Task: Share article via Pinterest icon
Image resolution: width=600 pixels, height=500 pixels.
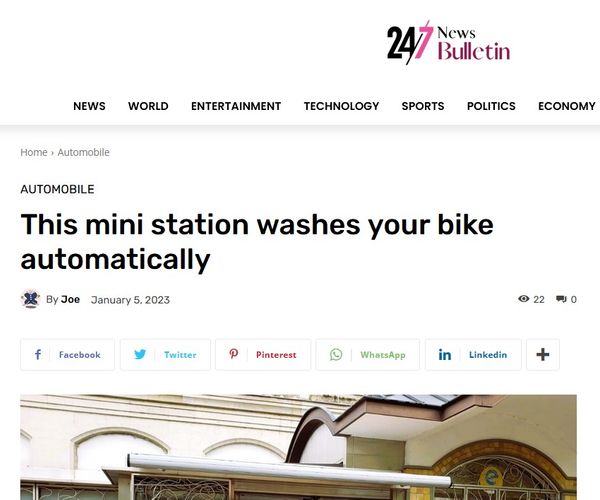Action: click(x=233, y=354)
